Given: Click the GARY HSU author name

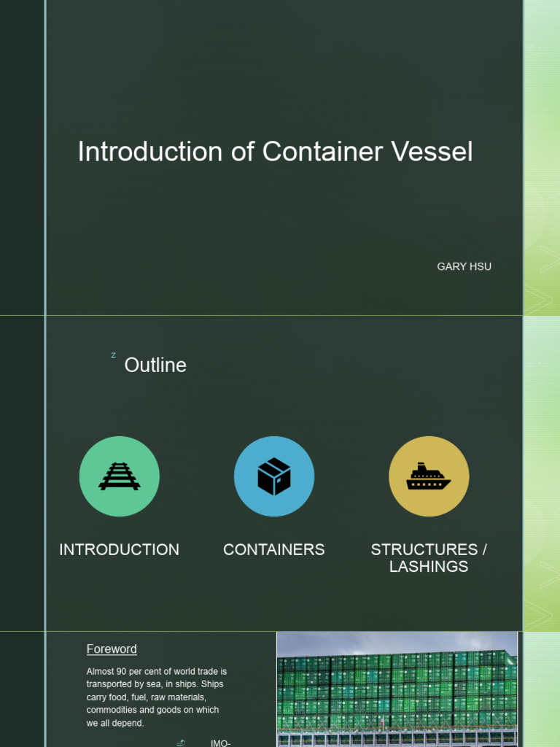Looking at the screenshot, I should tap(464, 266).
